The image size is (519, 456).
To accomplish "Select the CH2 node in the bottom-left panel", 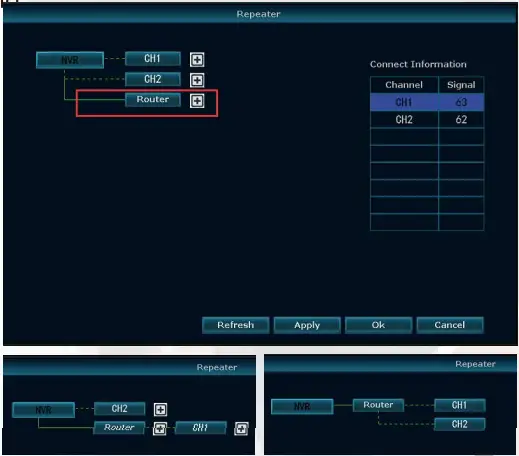I will tap(119, 409).
